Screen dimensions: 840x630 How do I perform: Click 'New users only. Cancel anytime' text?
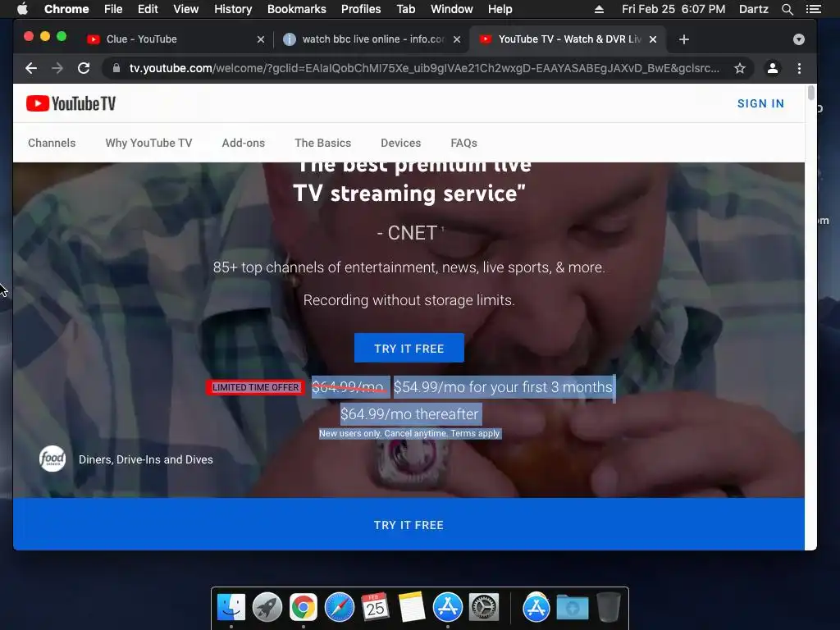click(x=382, y=433)
